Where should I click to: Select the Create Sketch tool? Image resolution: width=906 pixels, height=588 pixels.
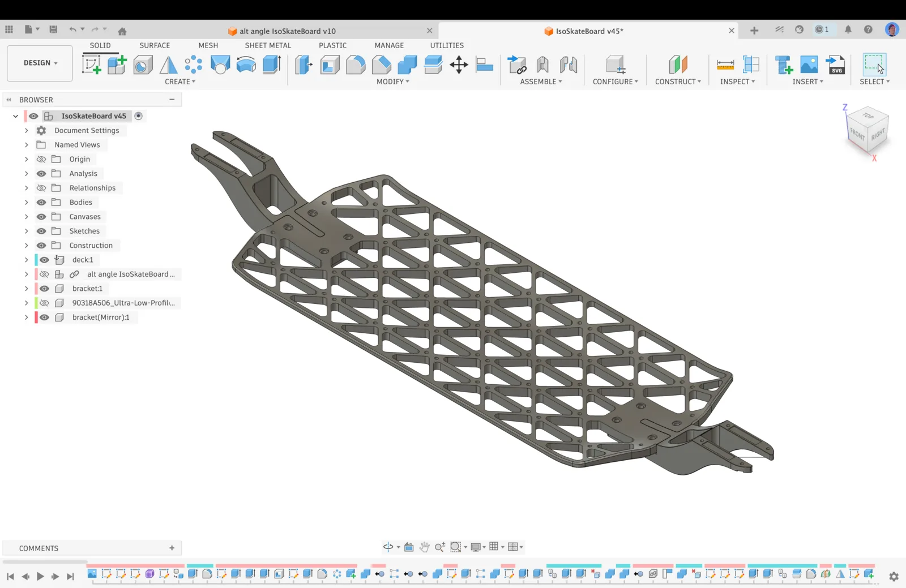(x=91, y=65)
